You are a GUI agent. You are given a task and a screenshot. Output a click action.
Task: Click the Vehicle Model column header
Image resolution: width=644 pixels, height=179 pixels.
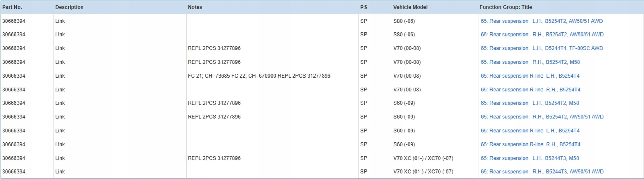[410, 7]
